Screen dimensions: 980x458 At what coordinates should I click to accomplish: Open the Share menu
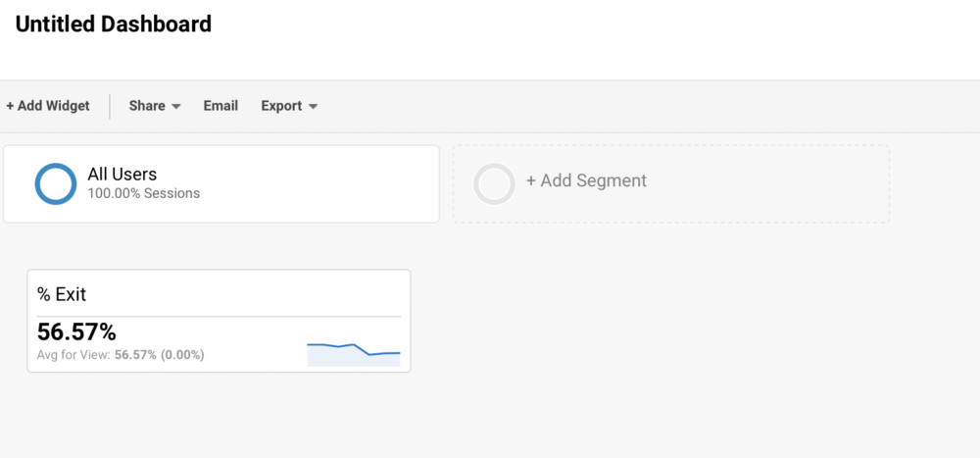coord(147,106)
